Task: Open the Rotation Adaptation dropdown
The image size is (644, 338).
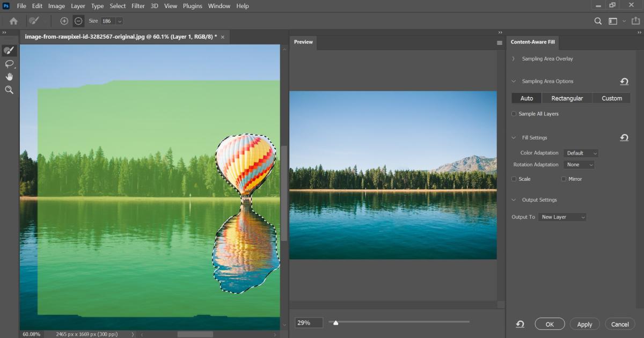Action: point(579,165)
